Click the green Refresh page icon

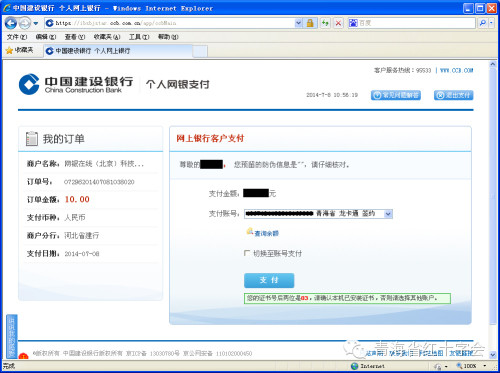coord(325,23)
